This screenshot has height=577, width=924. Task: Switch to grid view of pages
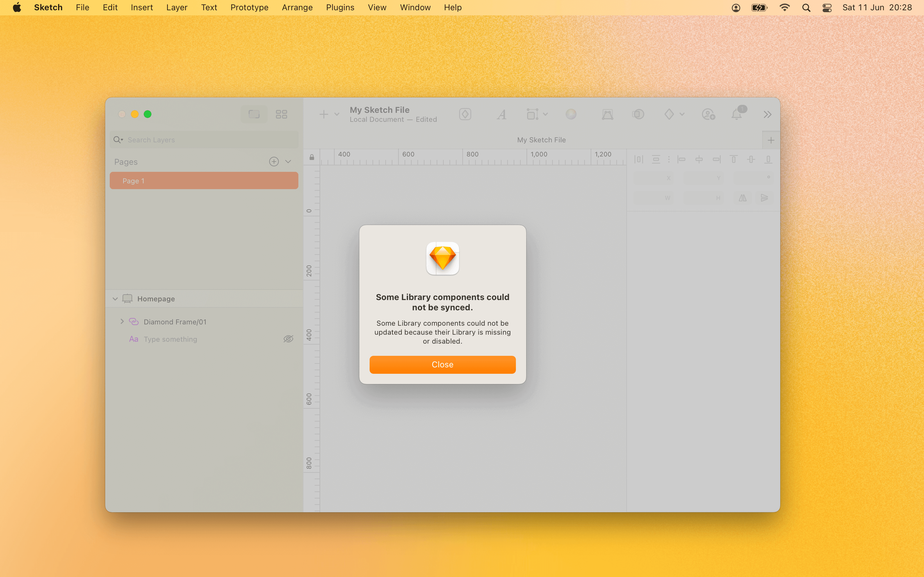(281, 114)
